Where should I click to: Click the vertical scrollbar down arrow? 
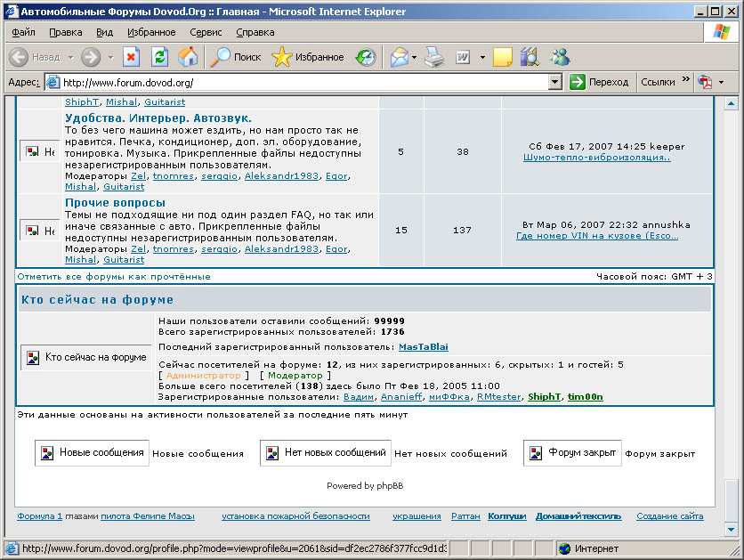click(732, 530)
